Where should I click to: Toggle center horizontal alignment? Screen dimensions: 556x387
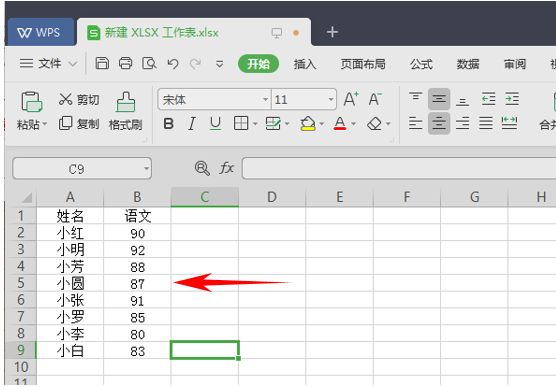[x=439, y=123]
